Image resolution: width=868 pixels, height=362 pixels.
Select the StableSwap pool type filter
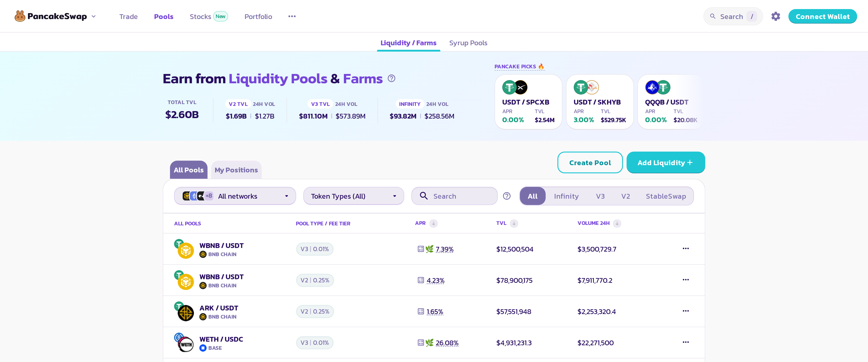tap(665, 196)
